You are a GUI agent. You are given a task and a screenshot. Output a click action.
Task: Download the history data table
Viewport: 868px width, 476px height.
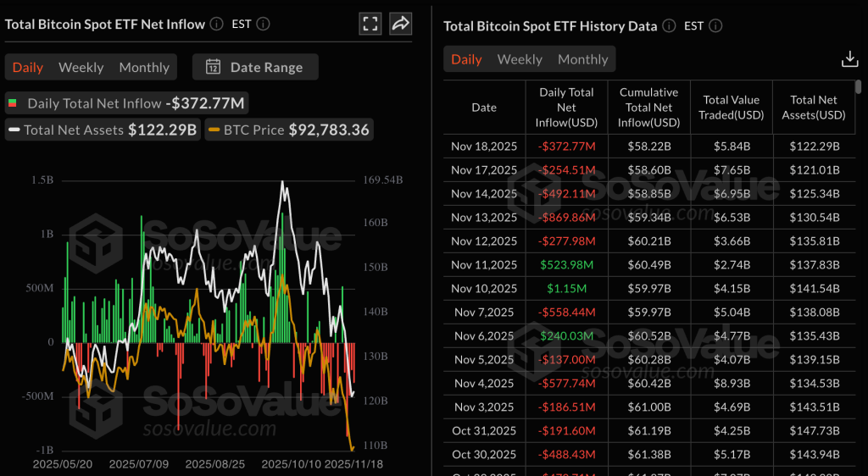pyautogui.click(x=849, y=59)
